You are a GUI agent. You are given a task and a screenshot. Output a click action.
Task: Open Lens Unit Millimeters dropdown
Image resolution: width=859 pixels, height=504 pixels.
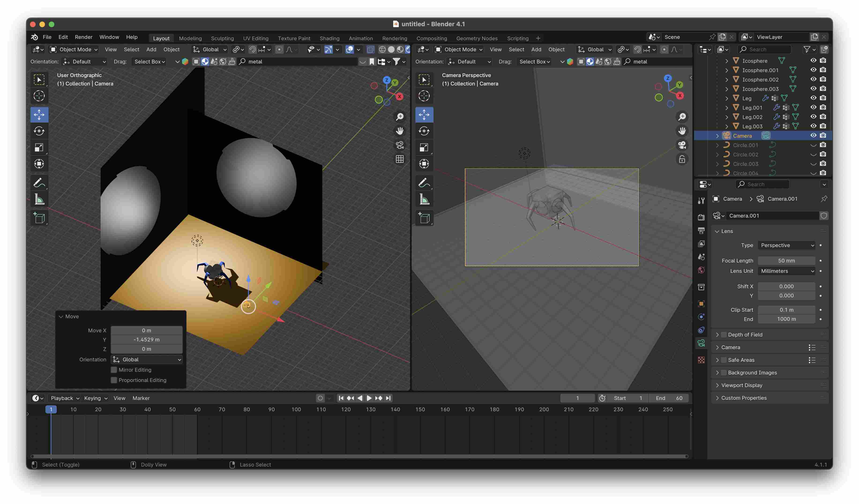click(x=787, y=271)
